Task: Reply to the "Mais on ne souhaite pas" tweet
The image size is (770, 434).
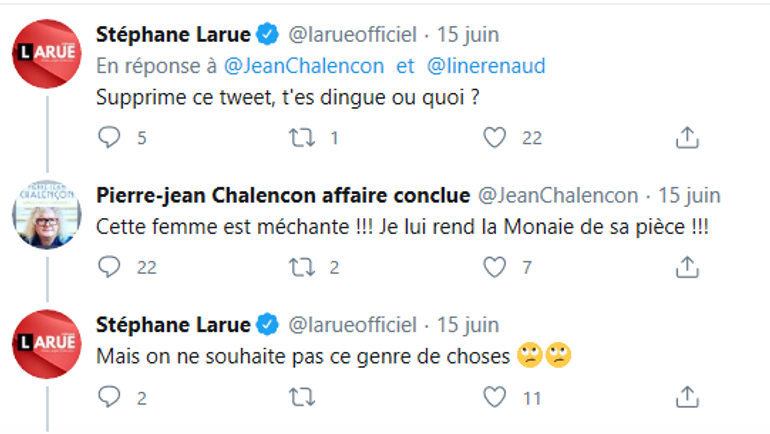Action: coord(109,398)
